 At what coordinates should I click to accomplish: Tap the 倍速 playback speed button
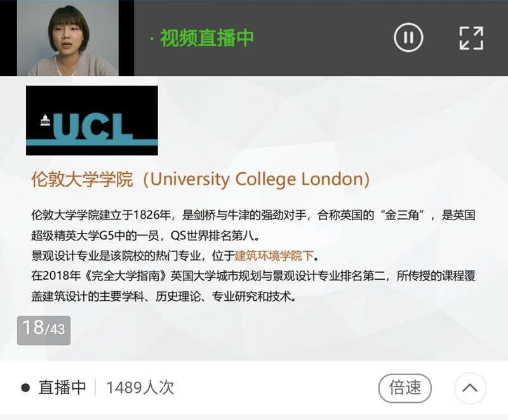point(404,388)
